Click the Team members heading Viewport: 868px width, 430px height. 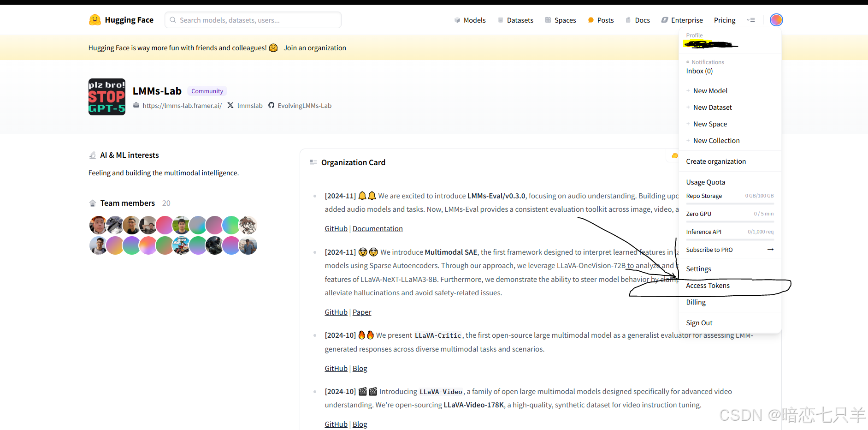pos(128,203)
